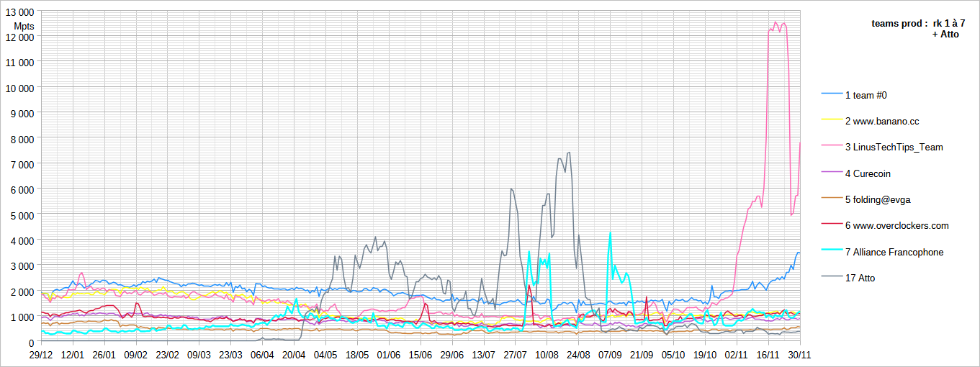This screenshot has height=367, width=980.
Task: Click the '16/11' x-axis date label
Action: (768, 355)
